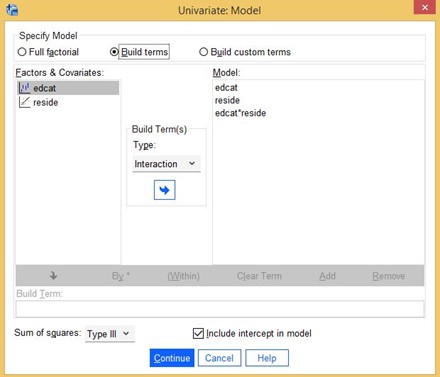Close the Univariate: Model dialog
Viewport: 440px width, 377px height.
(425, 7)
